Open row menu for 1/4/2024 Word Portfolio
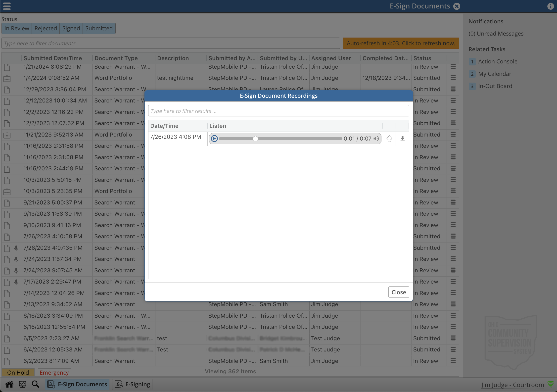557x392 pixels. click(x=453, y=78)
